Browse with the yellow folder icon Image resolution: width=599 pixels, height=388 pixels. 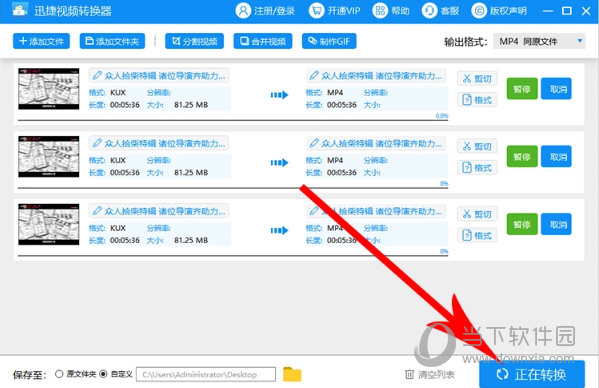pos(292,374)
